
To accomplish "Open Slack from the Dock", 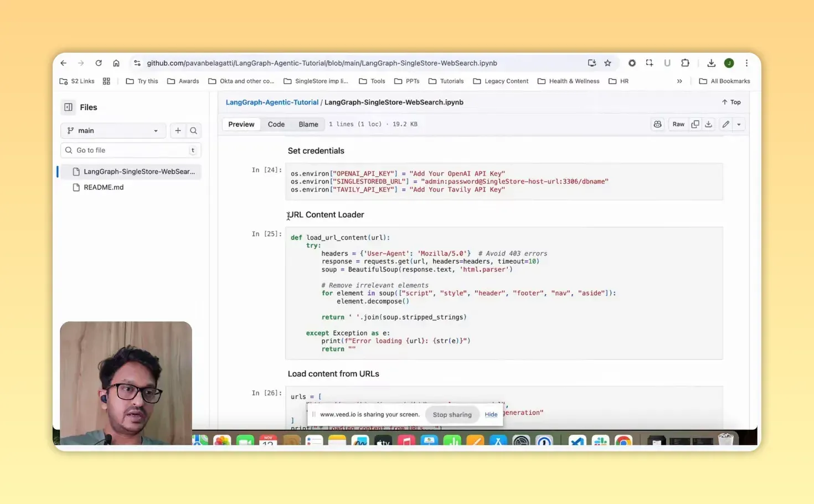I will (x=601, y=441).
